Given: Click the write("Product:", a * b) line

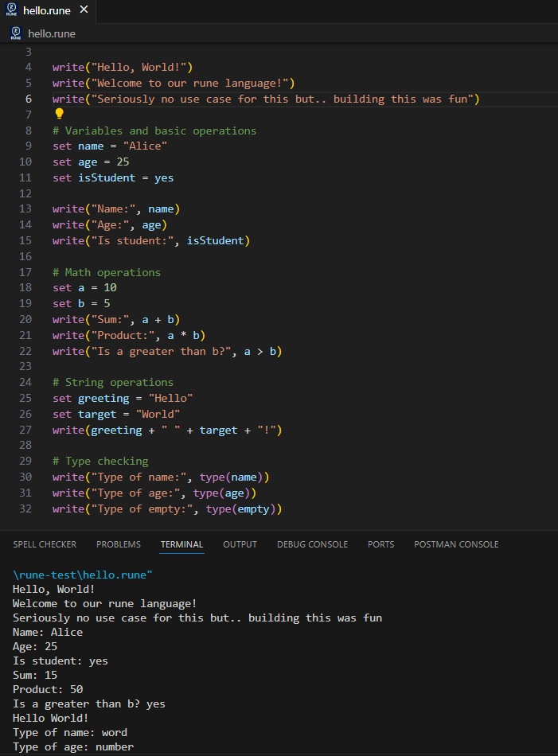Looking at the screenshot, I should 129,336.
